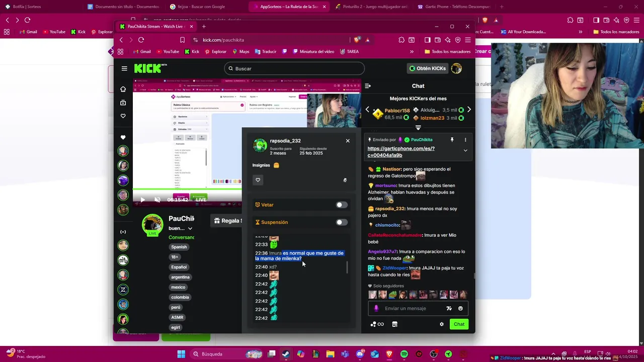Image resolution: width=644 pixels, height=362 pixels.
Task: Select the PauChikita Stream tab
Action: 156,26
